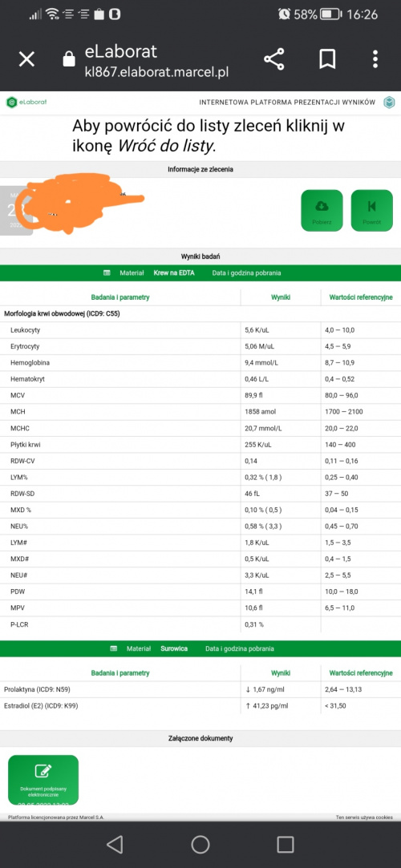The height and width of the screenshot is (868, 401).
Task: Select the Hemoglobina result row
Action: click(x=200, y=362)
